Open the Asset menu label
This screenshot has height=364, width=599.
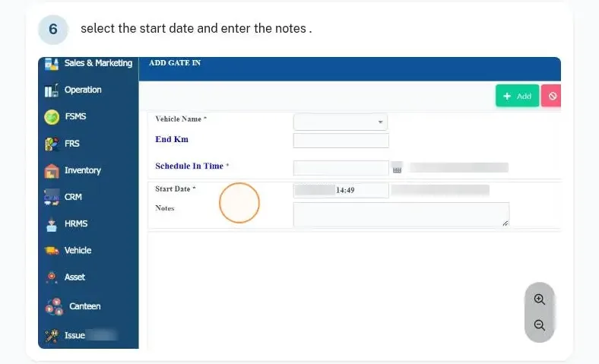point(74,277)
